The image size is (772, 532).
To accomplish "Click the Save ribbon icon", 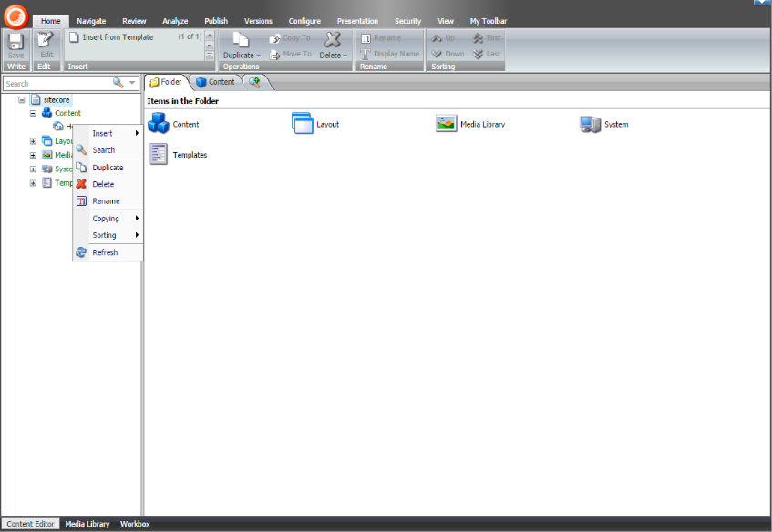I will 15,42.
